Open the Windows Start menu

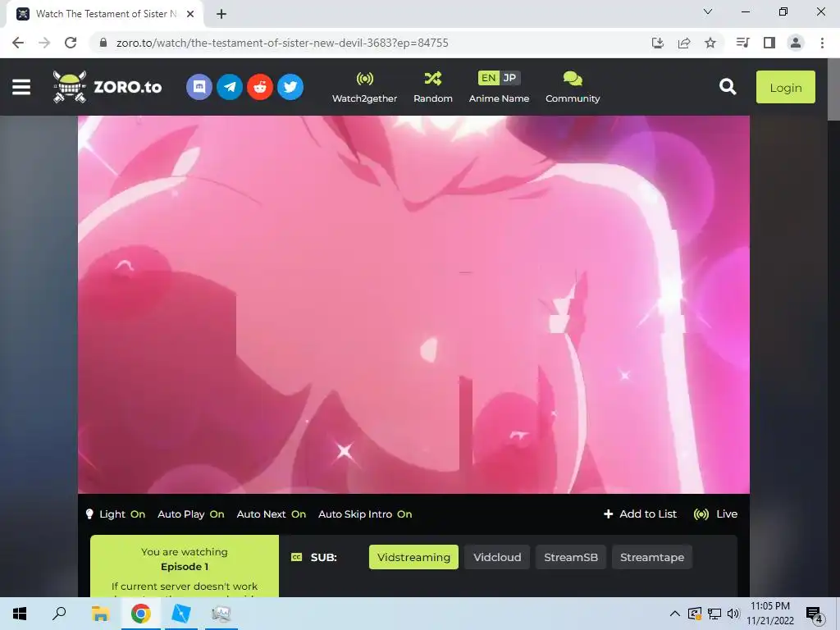[x=20, y=614]
